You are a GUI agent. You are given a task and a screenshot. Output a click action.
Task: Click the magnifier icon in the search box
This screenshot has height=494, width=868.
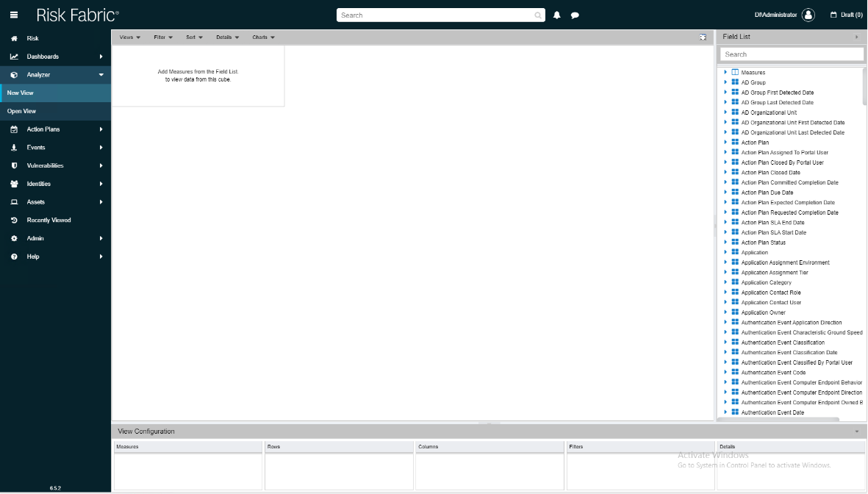pyautogui.click(x=538, y=15)
